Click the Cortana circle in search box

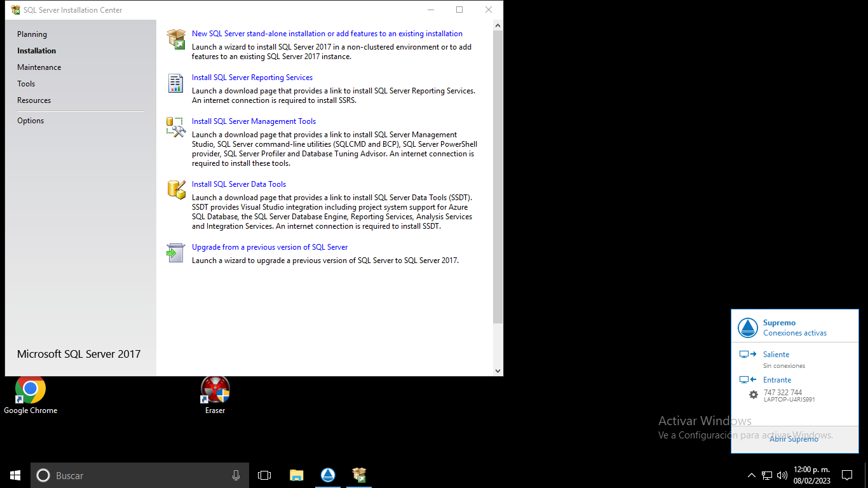[x=43, y=475]
